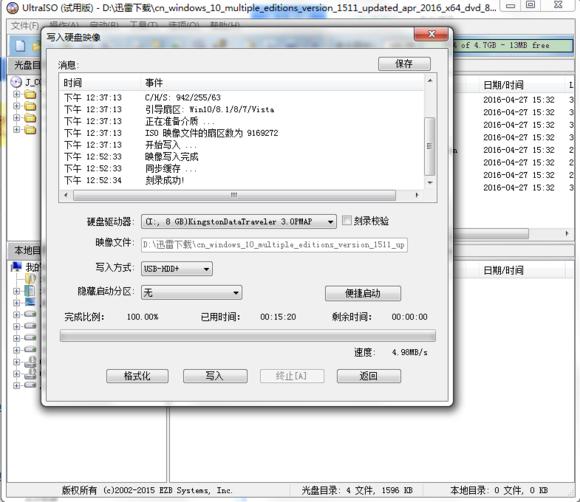Click the UltraISO app icon in title bar
Image resolution: width=580 pixels, height=502 pixels.
tap(13, 8)
